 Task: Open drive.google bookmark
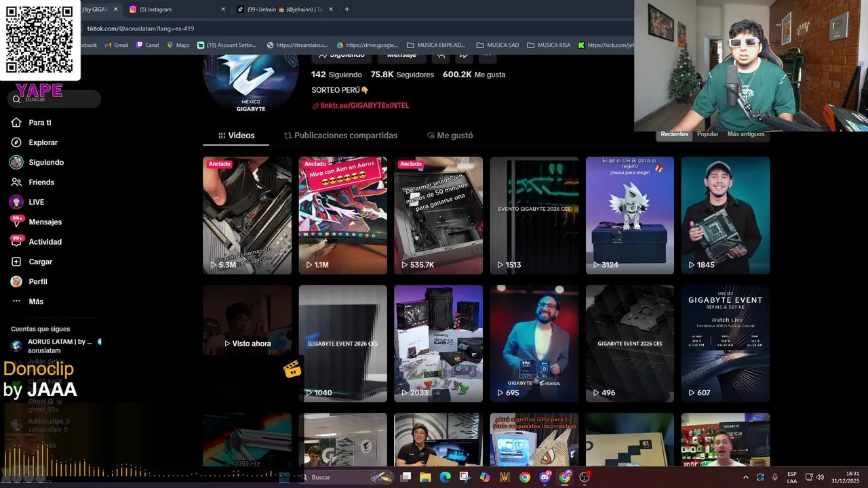(x=368, y=45)
